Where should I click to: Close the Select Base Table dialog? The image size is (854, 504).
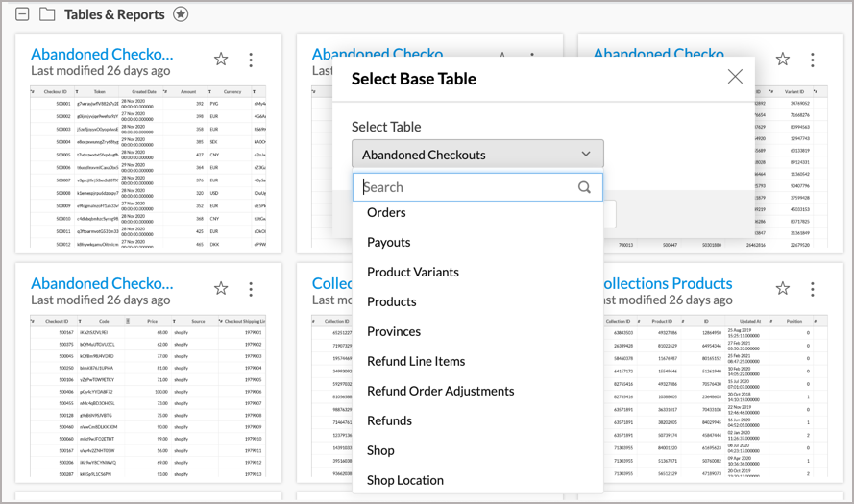[x=735, y=78]
